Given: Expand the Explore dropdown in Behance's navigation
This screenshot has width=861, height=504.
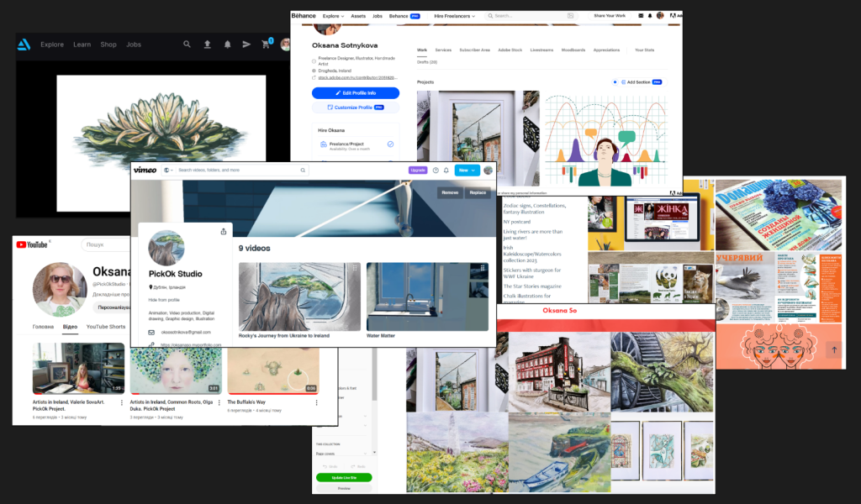Looking at the screenshot, I should click(x=335, y=15).
